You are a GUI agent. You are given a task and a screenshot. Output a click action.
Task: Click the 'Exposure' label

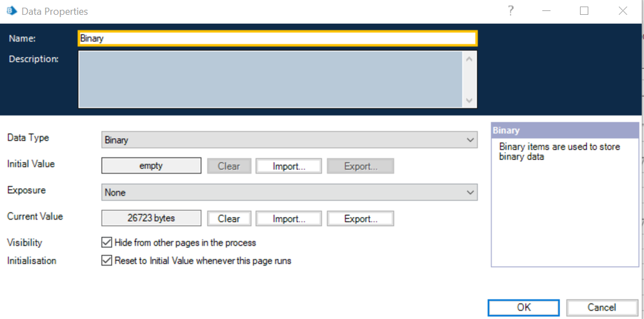pyautogui.click(x=26, y=190)
